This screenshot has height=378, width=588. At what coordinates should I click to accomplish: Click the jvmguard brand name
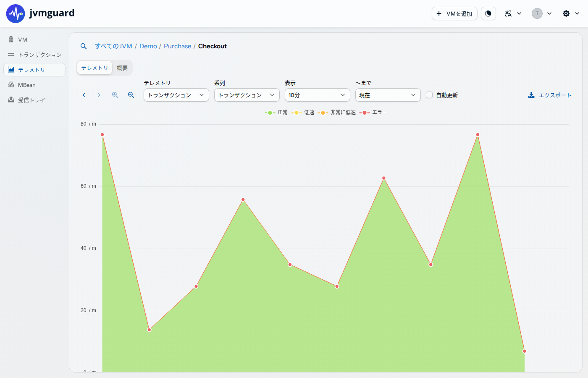(52, 13)
